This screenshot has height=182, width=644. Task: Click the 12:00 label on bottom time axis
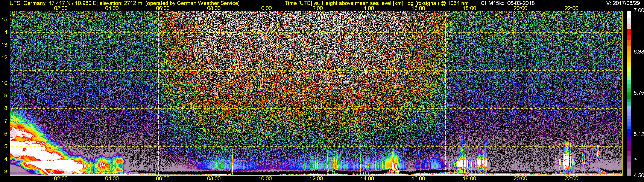coord(316,179)
